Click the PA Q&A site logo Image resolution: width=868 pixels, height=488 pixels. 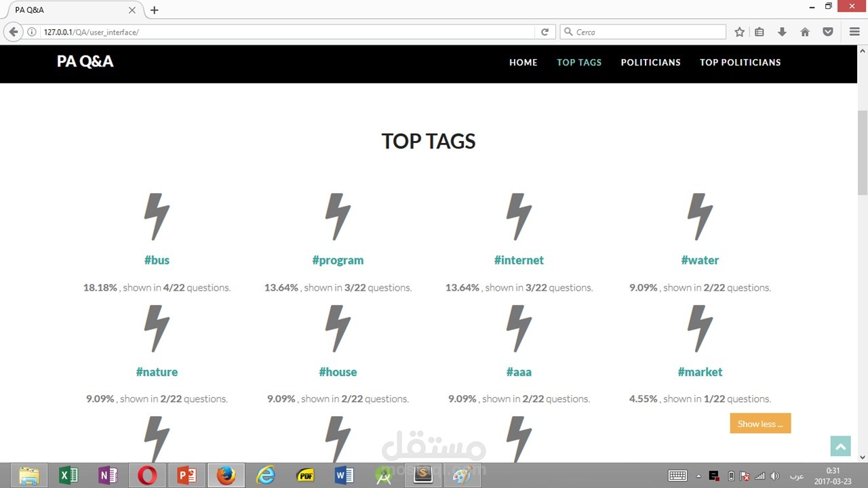click(x=85, y=62)
